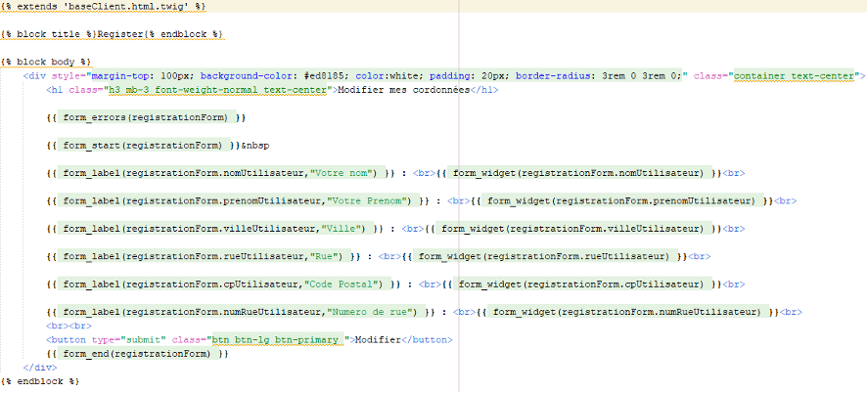The width and height of the screenshot is (868, 393).
Task: Click the block body opening tag
Action: pos(46,62)
